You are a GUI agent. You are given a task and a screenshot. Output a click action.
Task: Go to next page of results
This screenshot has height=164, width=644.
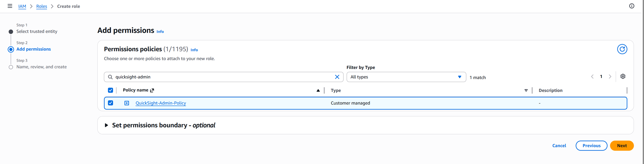click(x=610, y=77)
